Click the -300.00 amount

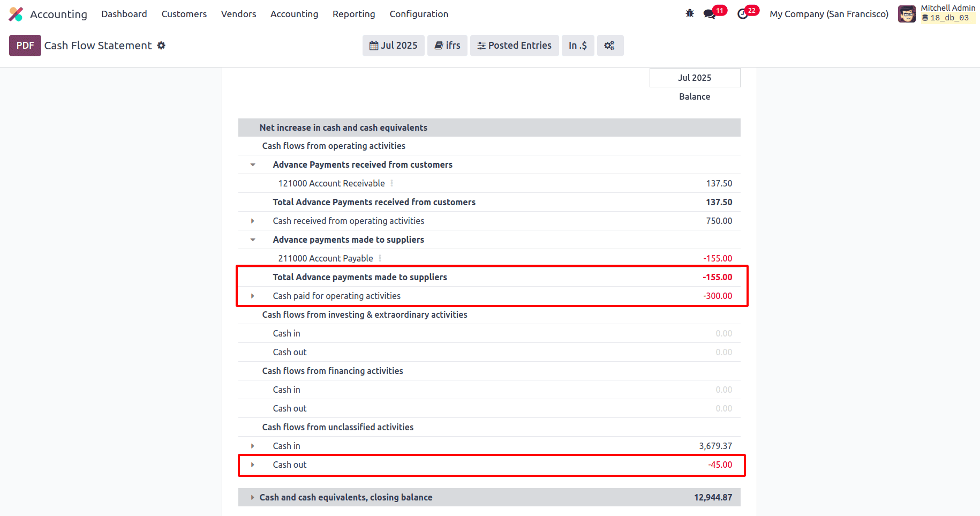point(718,296)
